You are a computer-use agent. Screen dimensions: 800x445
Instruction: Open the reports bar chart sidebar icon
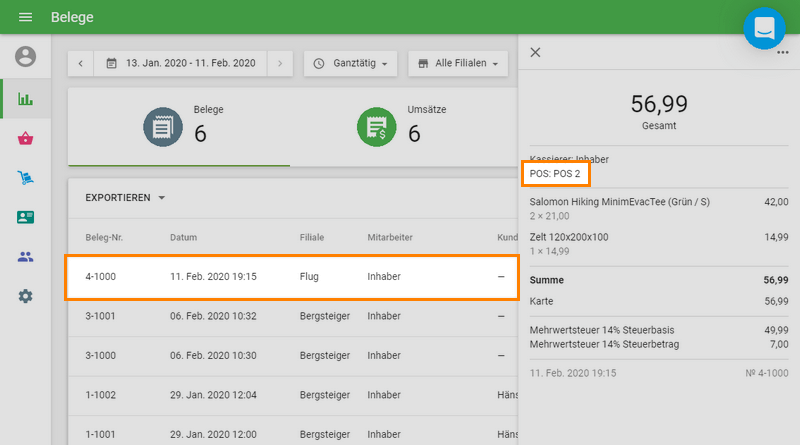[x=25, y=99]
